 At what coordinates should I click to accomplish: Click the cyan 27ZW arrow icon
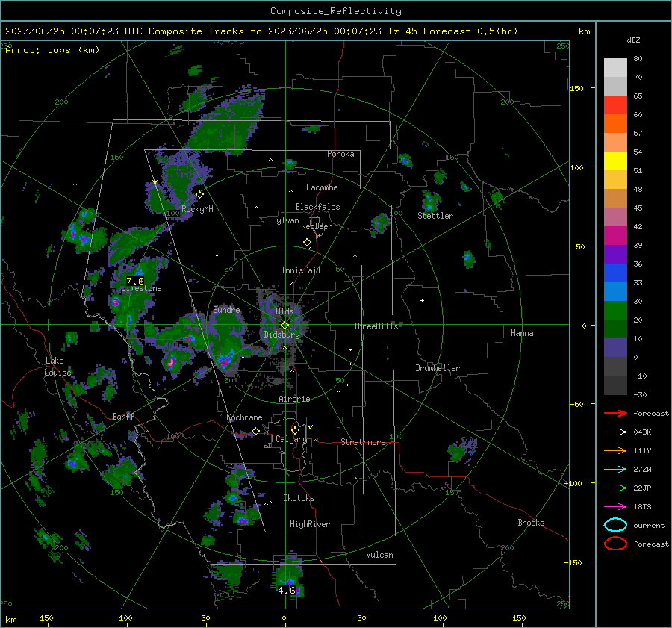(x=615, y=470)
